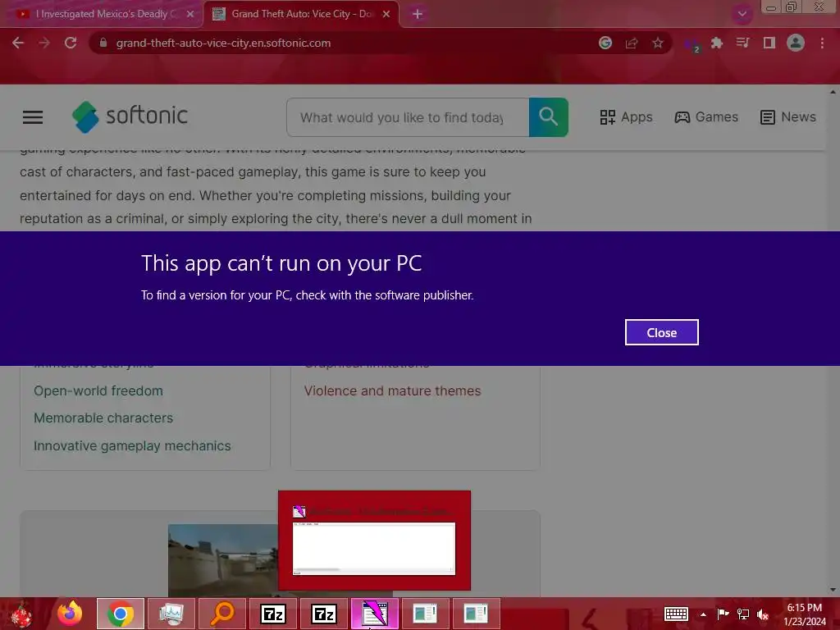Click the Softonic logo

click(130, 116)
